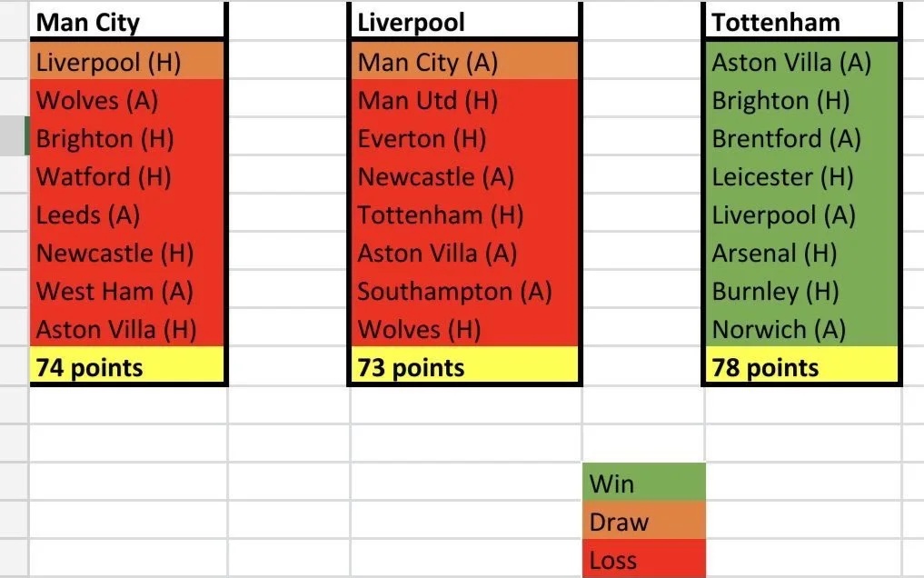The width and height of the screenshot is (924, 578).
Task: Select the Tottenham header cell
Action: coord(801,23)
